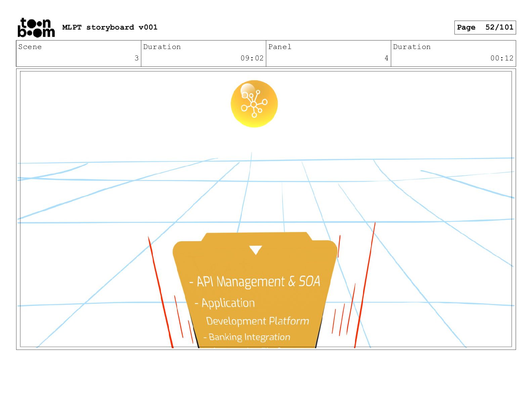The height and width of the screenshot is (411, 532).
Task: Click the '- API Management & SOA' line
Action: (x=255, y=281)
